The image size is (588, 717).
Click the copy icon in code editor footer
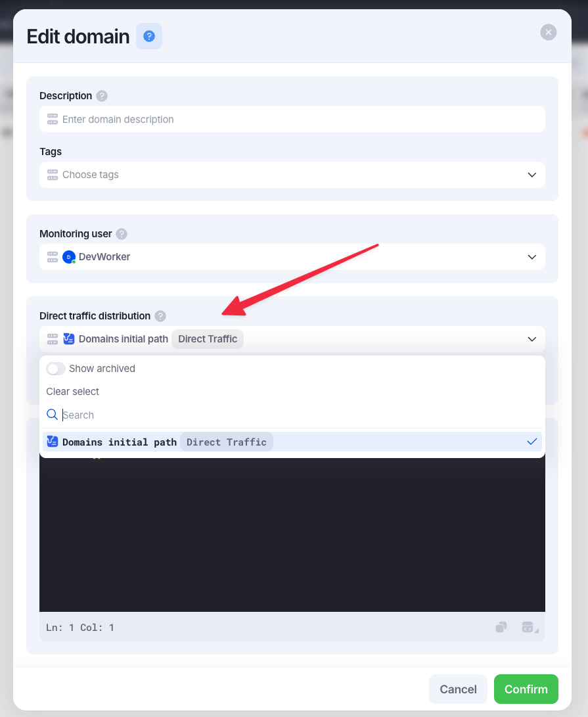[x=501, y=627]
